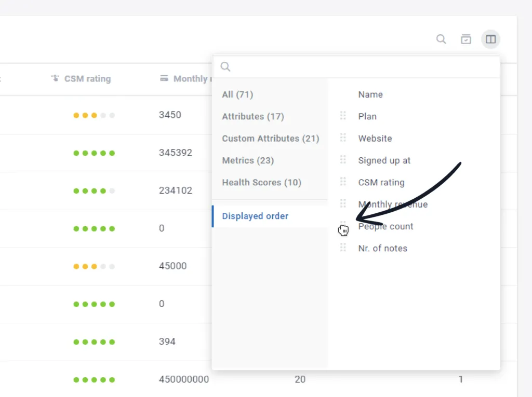The height and width of the screenshot is (397, 532).
Task: Sort by the CSM rating column header
Action: 87,79
